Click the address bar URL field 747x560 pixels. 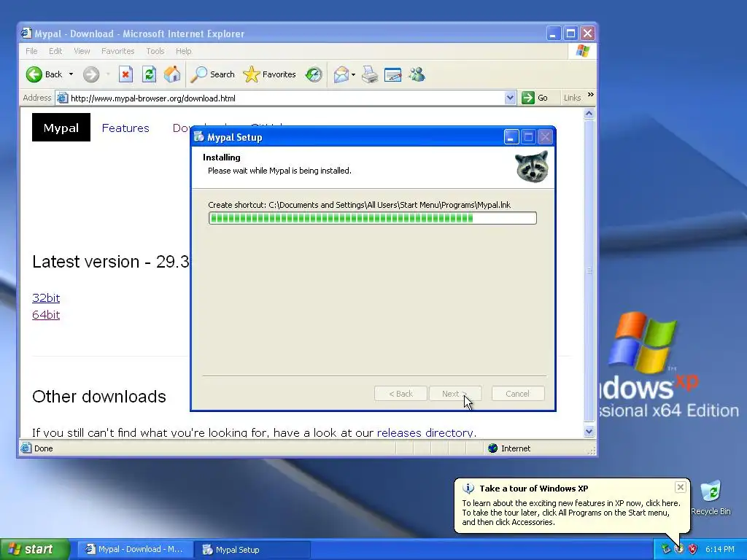coord(286,98)
